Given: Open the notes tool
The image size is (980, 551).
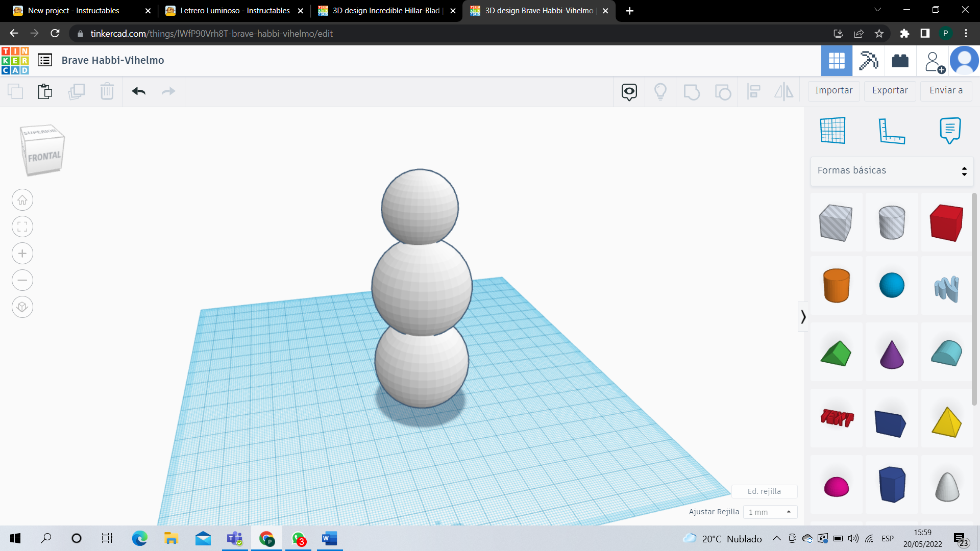Looking at the screenshot, I should [x=950, y=131].
